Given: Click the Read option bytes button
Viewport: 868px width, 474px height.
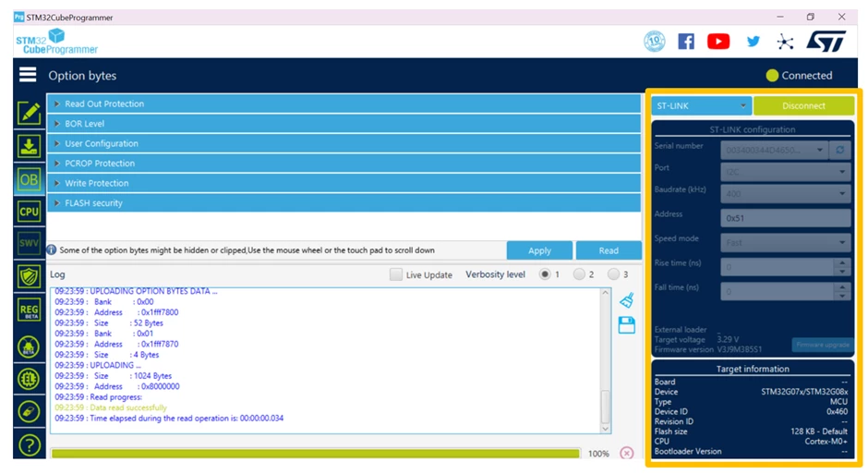Looking at the screenshot, I should pos(609,250).
